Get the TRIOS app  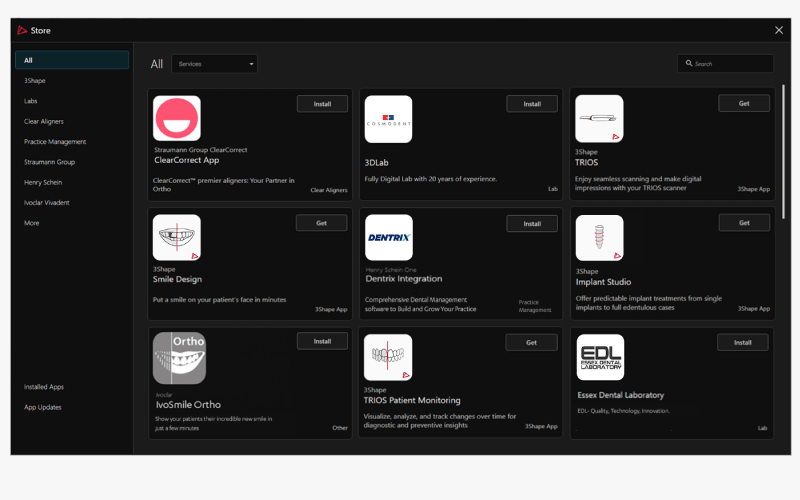click(x=744, y=103)
